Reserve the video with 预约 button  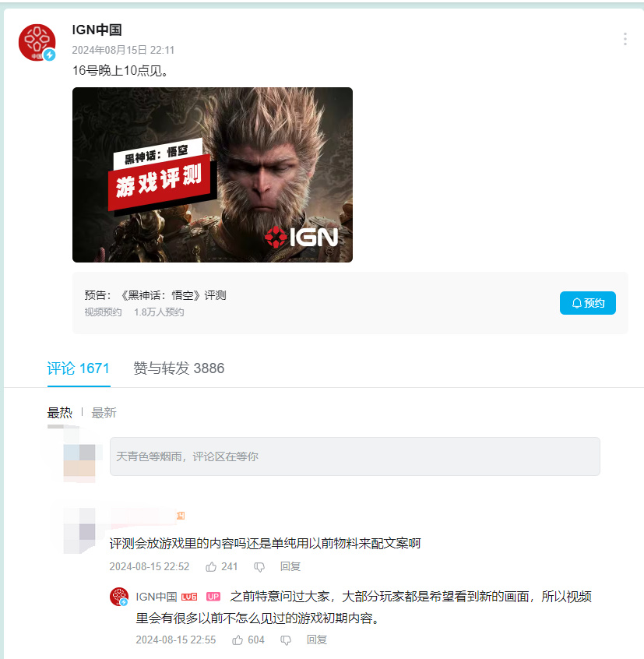588,303
